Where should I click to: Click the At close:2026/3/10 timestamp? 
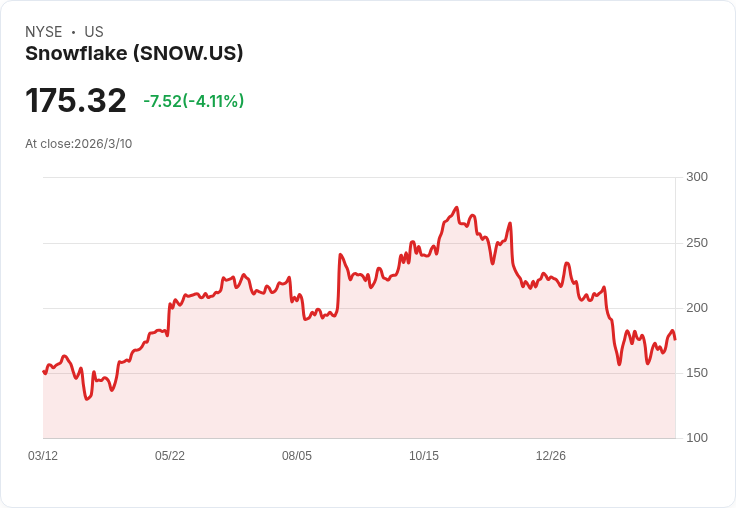pyautogui.click(x=78, y=144)
